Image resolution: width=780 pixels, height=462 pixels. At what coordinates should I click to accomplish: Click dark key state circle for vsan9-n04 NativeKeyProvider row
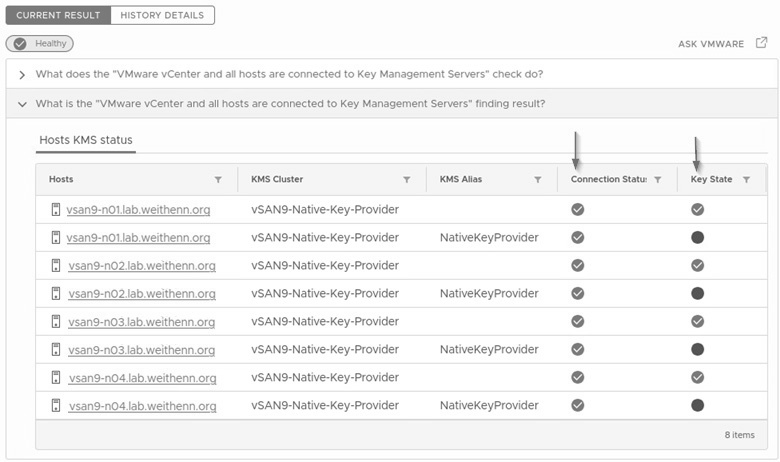tap(697, 405)
